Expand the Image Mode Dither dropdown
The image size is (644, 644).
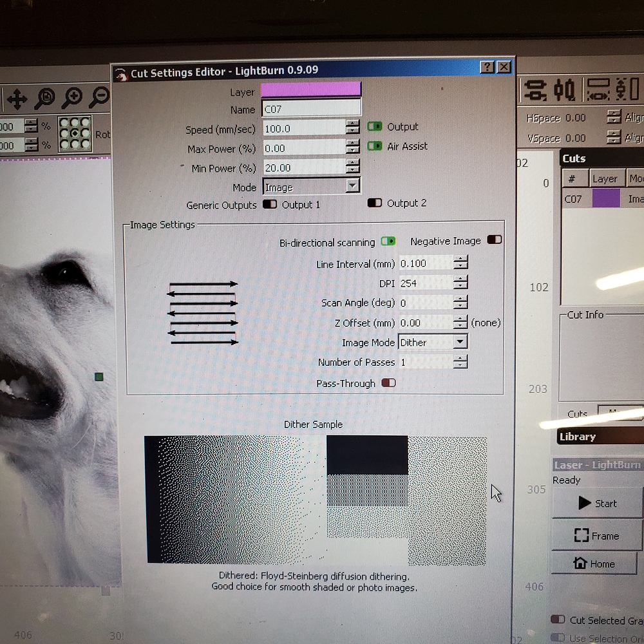point(433,342)
